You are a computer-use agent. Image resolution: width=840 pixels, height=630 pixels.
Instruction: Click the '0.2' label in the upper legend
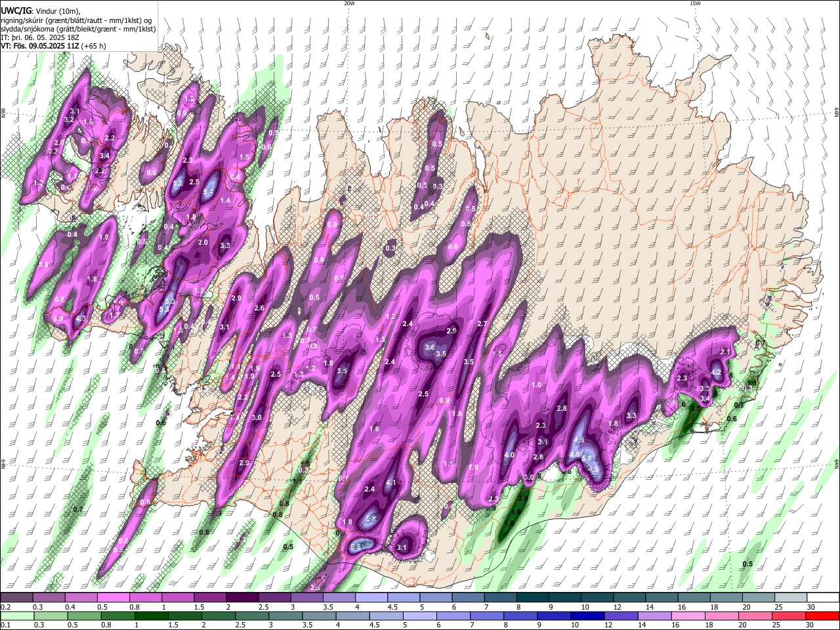click(5, 607)
